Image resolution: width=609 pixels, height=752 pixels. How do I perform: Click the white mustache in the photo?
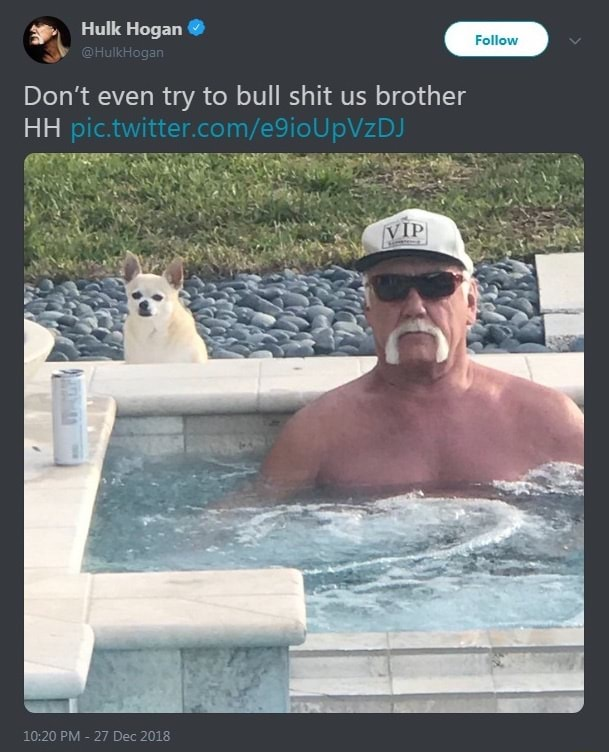click(x=417, y=341)
